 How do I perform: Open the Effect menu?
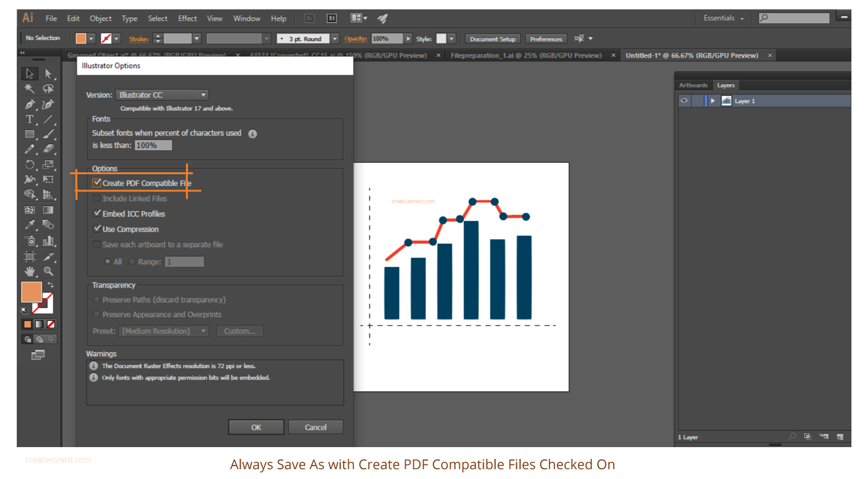[x=187, y=18]
